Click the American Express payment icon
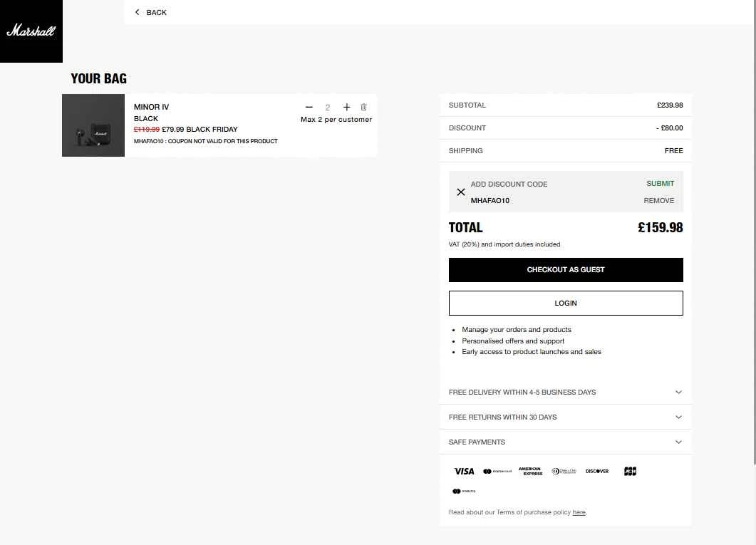 tap(530, 472)
